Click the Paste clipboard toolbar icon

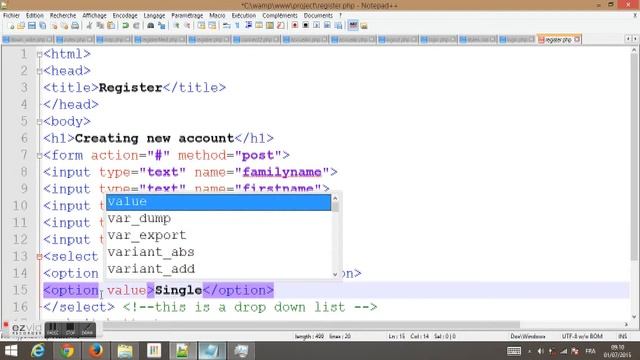coord(111,26)
